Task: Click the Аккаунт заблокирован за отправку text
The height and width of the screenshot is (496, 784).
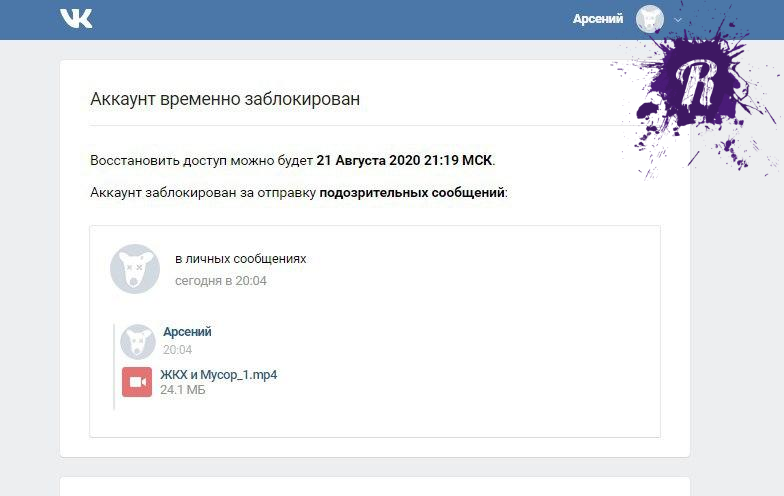Action: 203,192
